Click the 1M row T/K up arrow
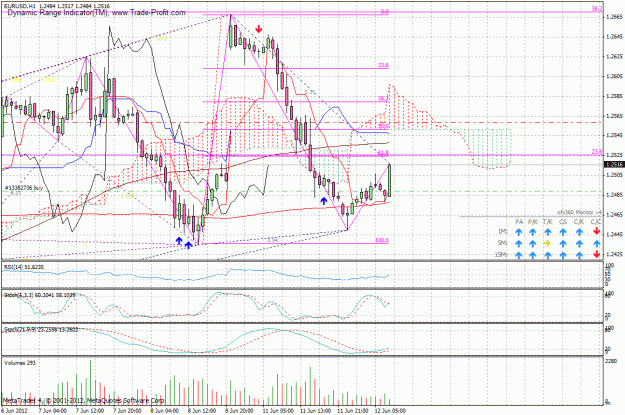 point(548,232)
